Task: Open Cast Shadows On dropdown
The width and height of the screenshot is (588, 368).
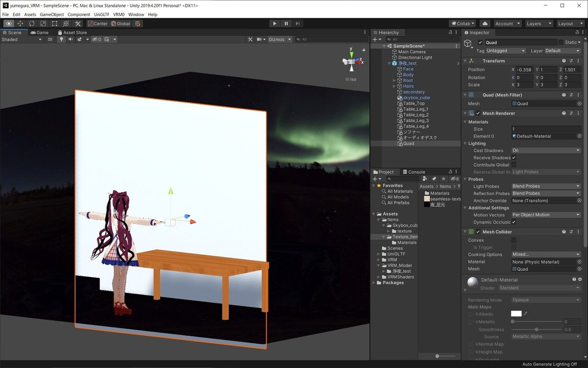Action: [x=546, y=151]
